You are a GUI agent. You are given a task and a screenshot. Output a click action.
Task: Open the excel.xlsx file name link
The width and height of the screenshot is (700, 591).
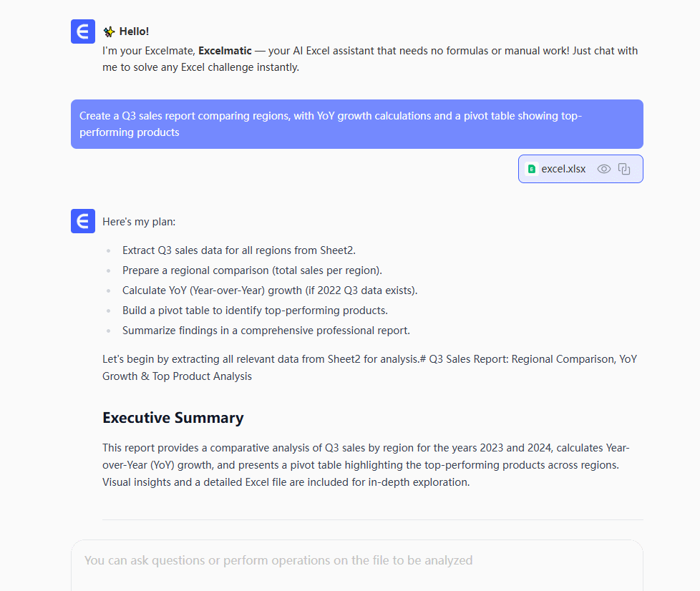[563, 170]
